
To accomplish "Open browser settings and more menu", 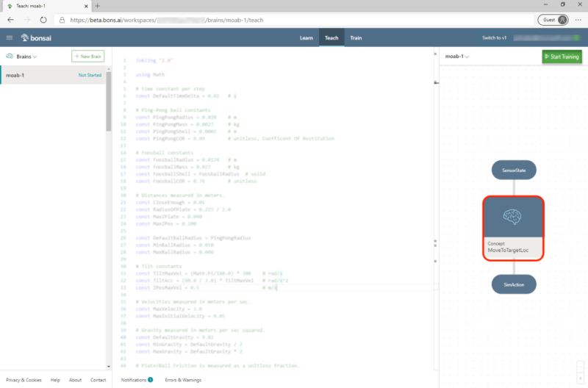I will (578, 20).
